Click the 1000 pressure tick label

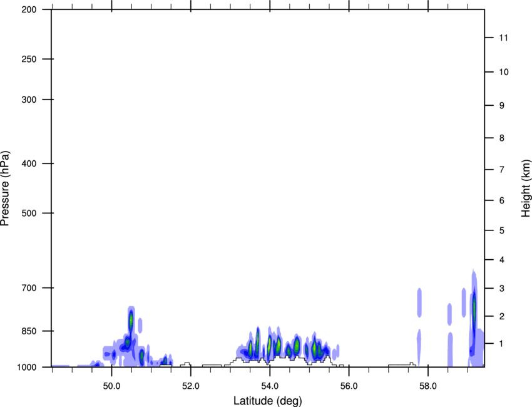pyautogui.click(x=27, y=368)
